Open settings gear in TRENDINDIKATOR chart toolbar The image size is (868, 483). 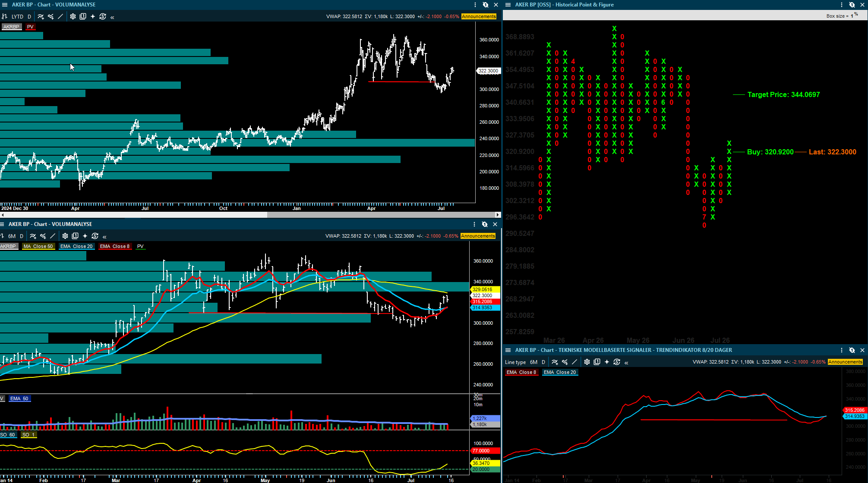[587, 362]
